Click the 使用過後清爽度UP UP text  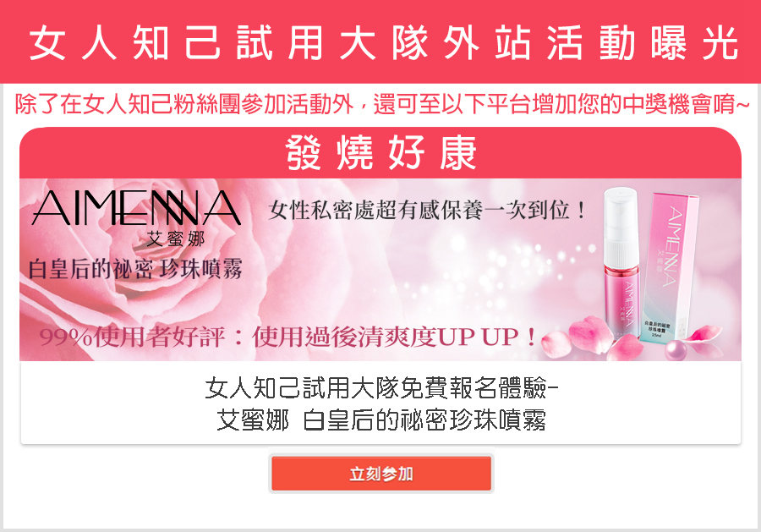point(395,337)
